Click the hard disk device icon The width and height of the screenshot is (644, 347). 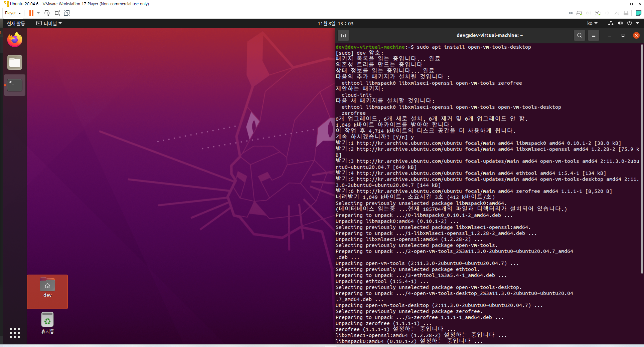click(x=579, y=13)
